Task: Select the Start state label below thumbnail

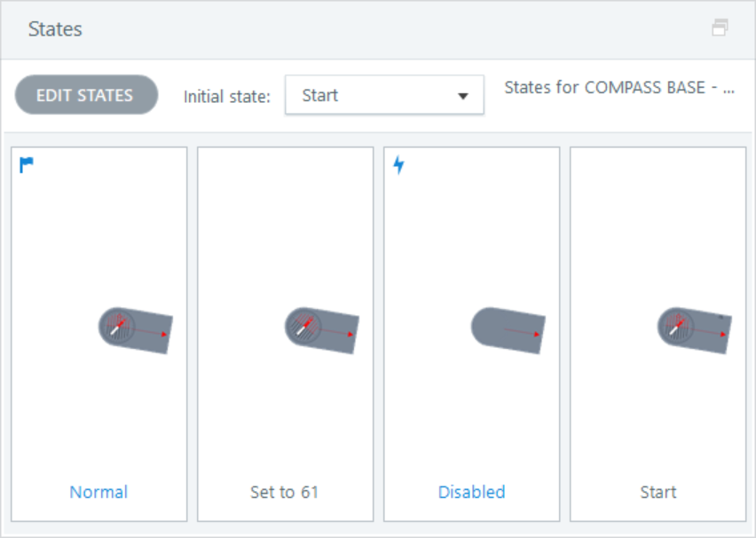Action: [658, 492]
